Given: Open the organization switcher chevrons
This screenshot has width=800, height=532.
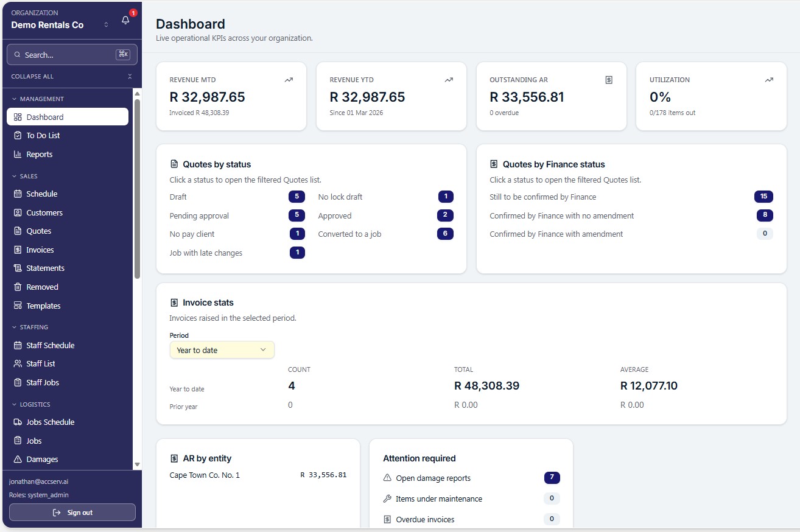Looking at the screenshot, I should tap(106, 25).
